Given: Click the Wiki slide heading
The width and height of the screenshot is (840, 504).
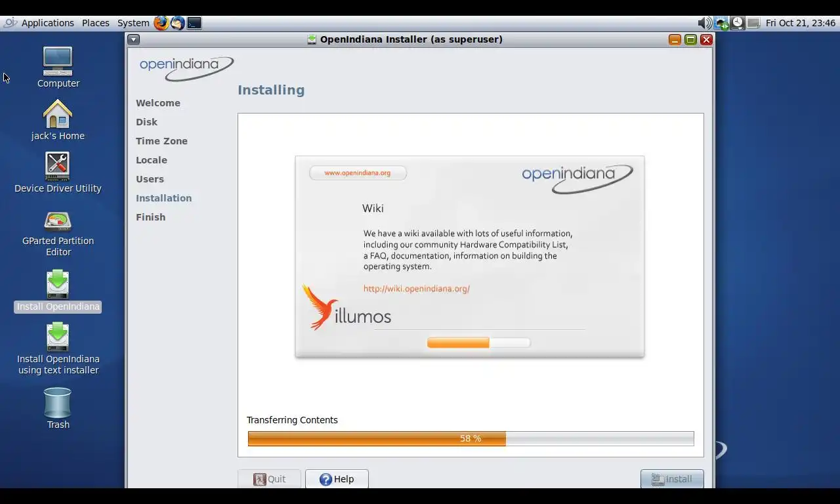Looking at the screenshot, I should click(373, 208).
